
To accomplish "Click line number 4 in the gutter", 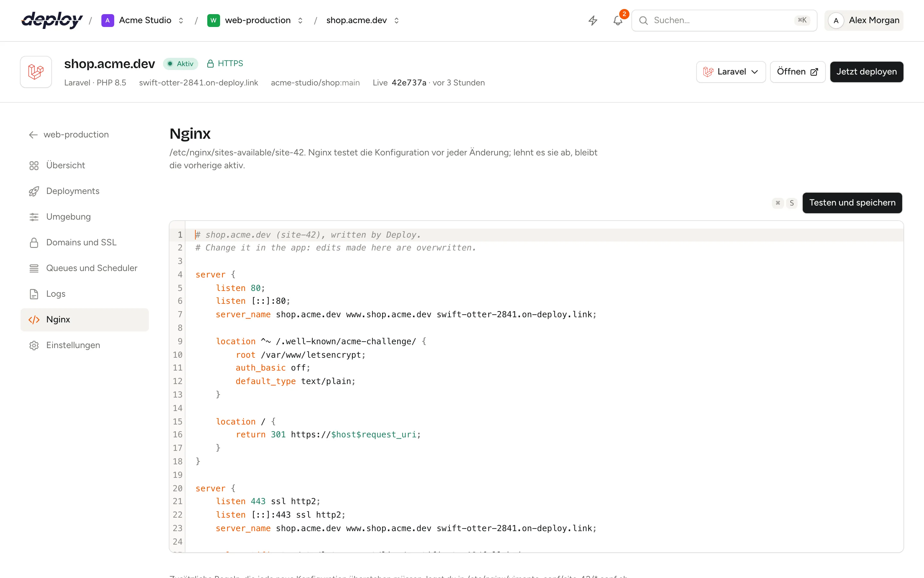I will point(180,275).
